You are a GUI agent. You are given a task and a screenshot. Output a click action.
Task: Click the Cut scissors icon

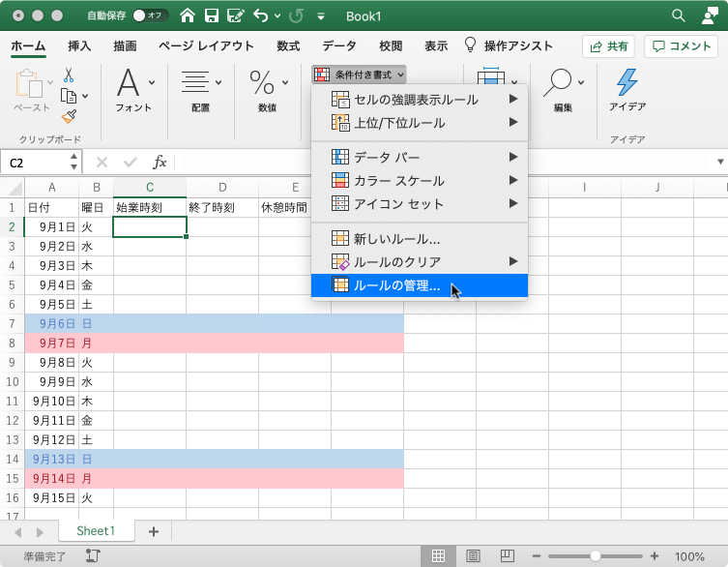69,75
